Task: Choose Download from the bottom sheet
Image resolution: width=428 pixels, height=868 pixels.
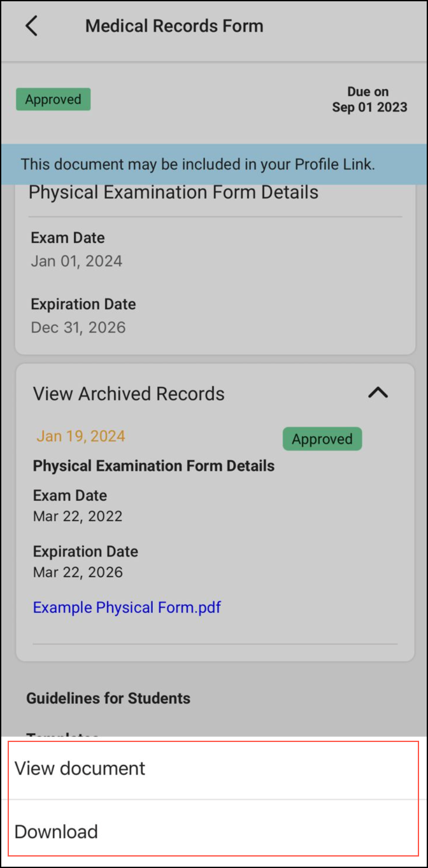Action: point(56,832)
